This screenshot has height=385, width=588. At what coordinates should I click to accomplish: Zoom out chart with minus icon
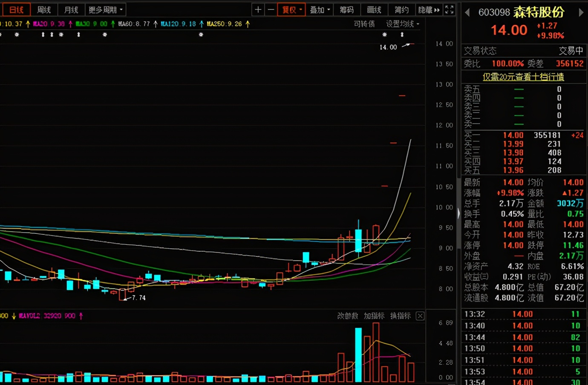tap(271, 9)
